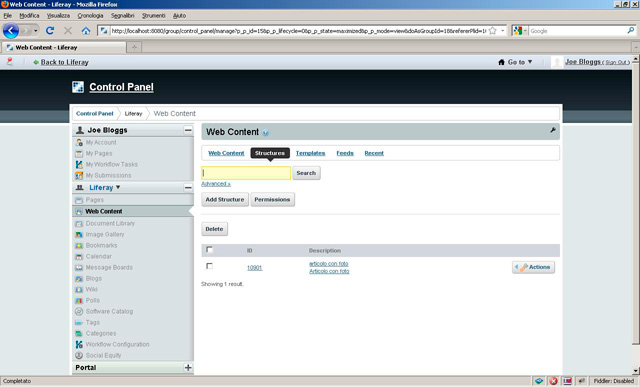Click the Wiki sidebar icon
The width and height of the screenshot is (640, 388).
tap(79, 290)
